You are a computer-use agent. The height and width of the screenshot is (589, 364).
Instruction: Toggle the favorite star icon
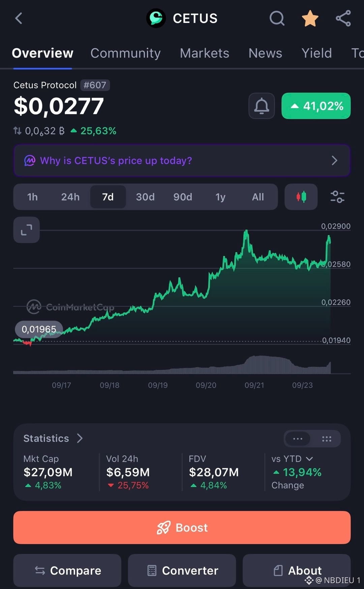tap(310, 18)
